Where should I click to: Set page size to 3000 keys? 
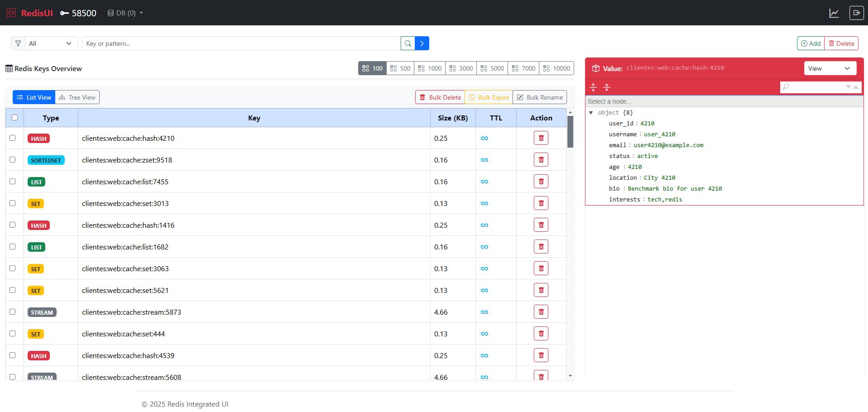coord(461,68)
